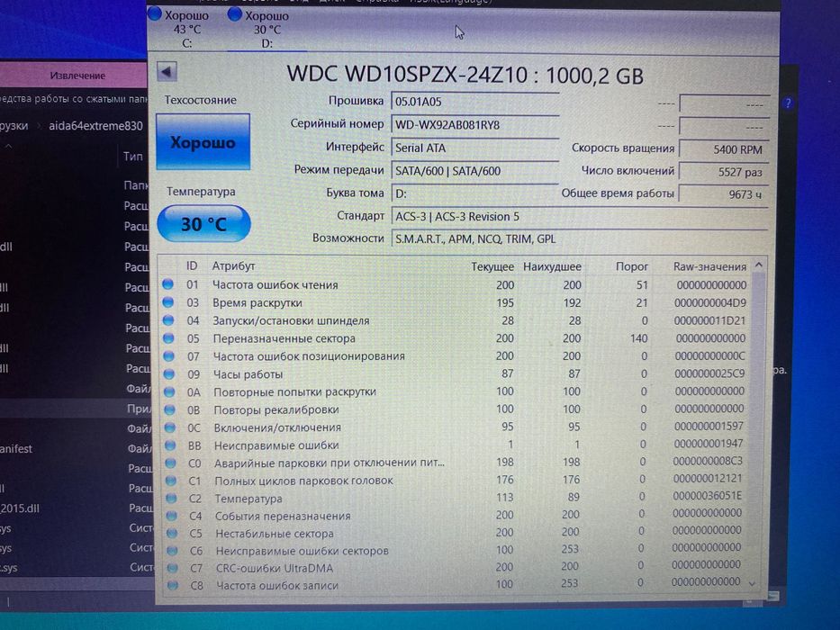Click the Стандарт field ACS-3 Revision 5
The image size is (840, 630).
point(580,216)
